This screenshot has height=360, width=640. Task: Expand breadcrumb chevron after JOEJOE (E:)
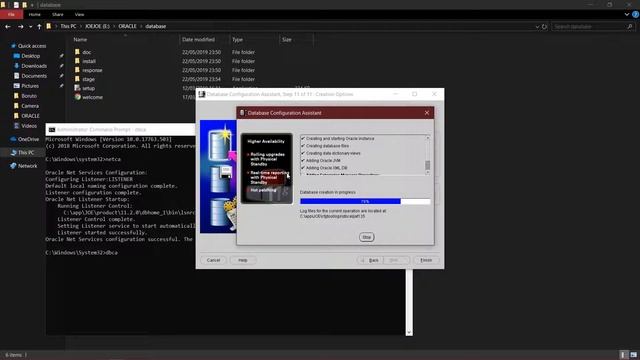point(114,26)
